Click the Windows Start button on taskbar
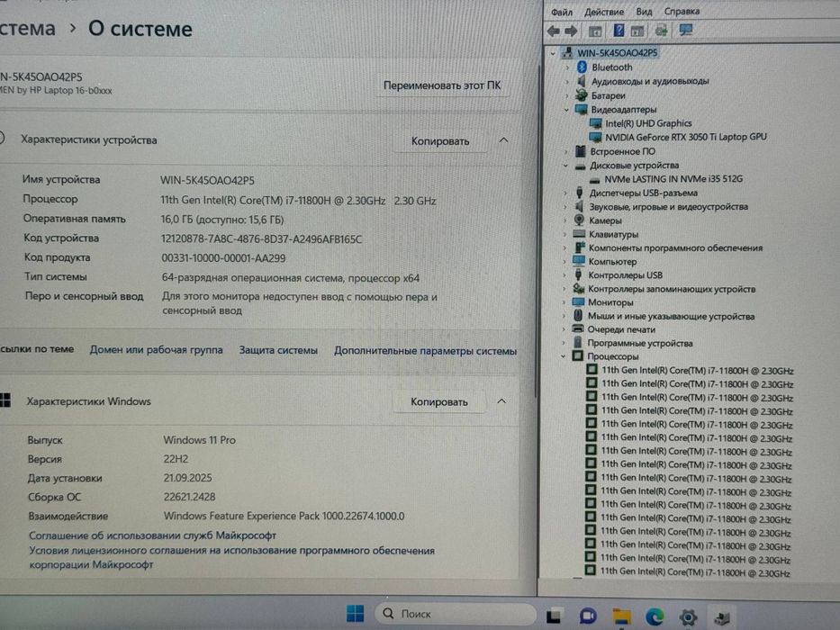 [x=356, y=614]
